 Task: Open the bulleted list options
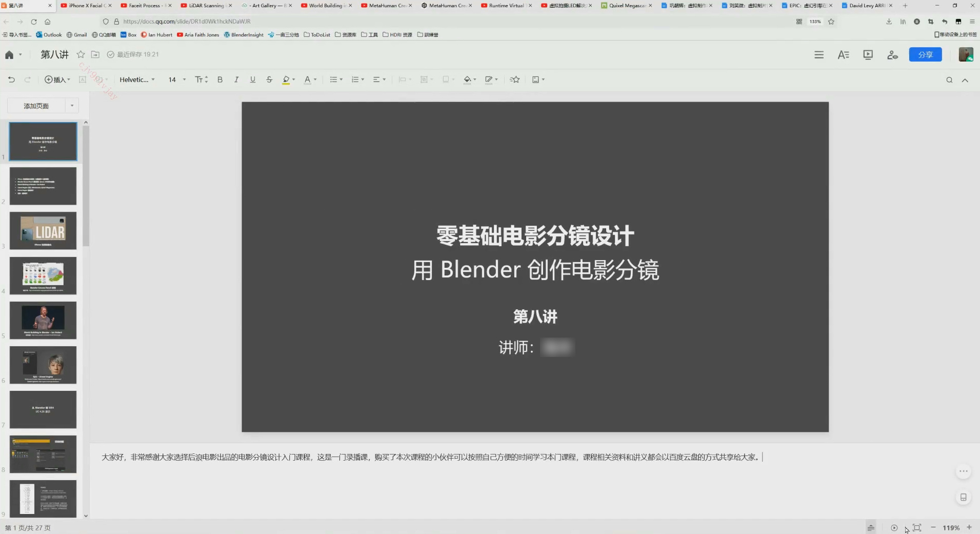(336, 80)
